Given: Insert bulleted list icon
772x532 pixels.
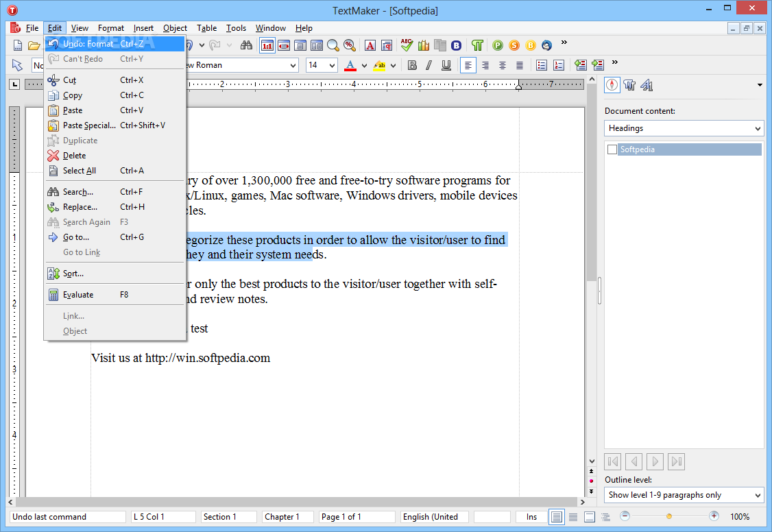Looking at the screenshot, I should [542, 65].
